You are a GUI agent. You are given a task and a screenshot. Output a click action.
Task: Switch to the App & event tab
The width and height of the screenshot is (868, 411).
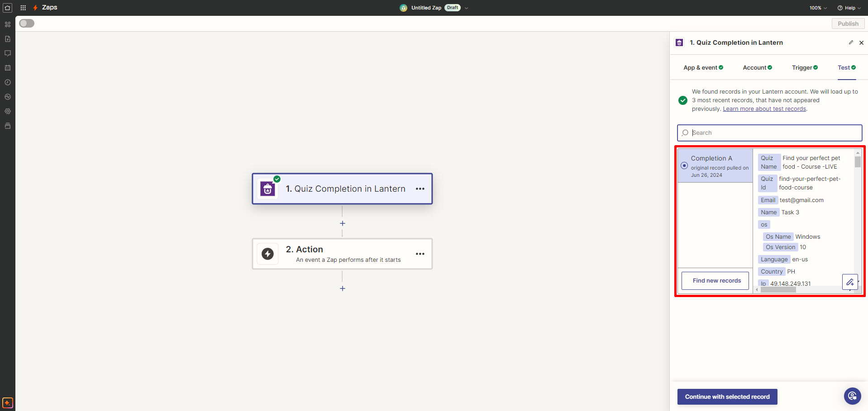[703, 68]
